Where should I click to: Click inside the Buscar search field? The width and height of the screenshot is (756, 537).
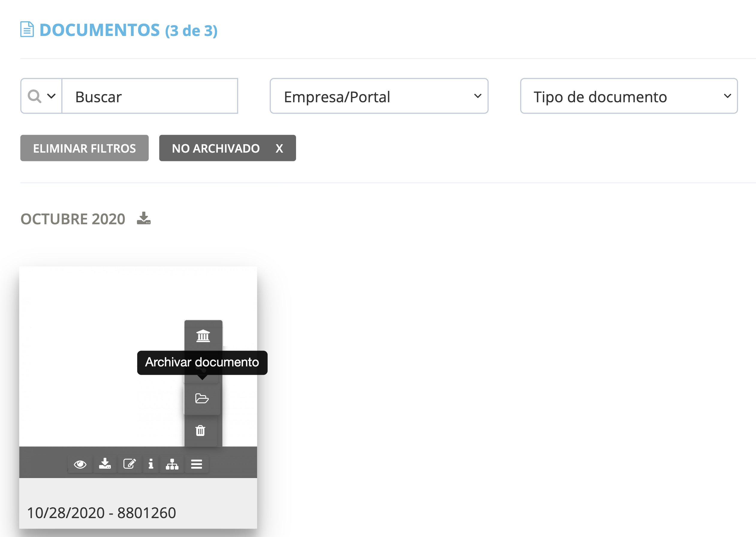150,96
